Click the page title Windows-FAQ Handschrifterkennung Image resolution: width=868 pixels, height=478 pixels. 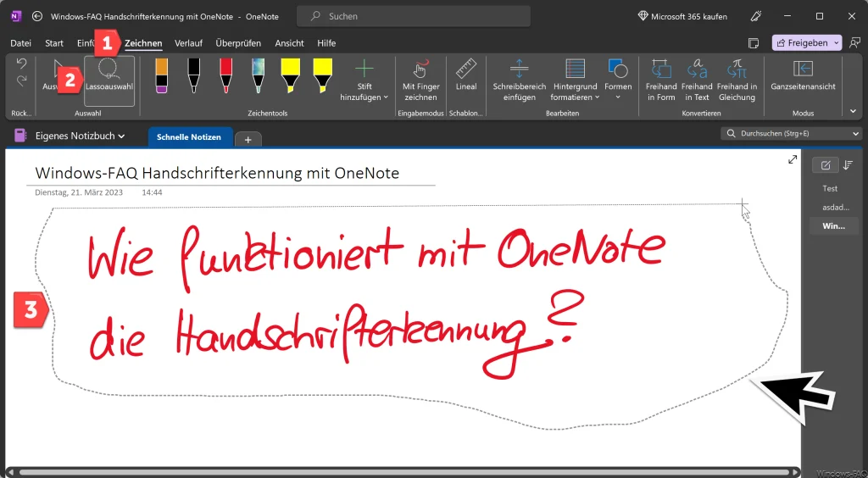[x=217, y=173]
